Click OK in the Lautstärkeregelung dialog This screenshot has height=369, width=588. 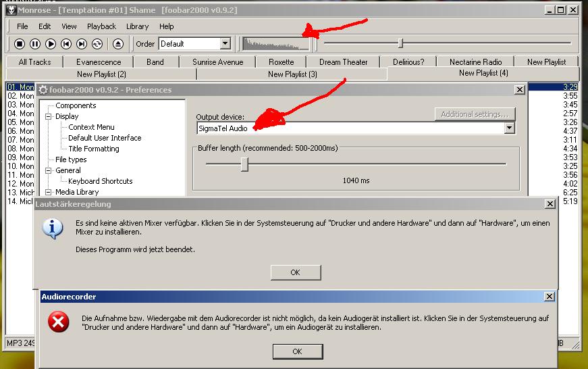point(295,272)
